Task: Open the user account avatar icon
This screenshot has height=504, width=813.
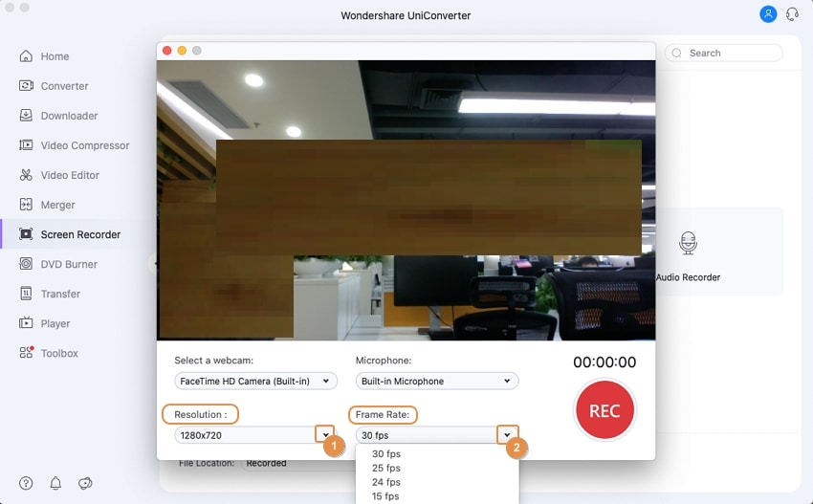Action: pos(768,14)
